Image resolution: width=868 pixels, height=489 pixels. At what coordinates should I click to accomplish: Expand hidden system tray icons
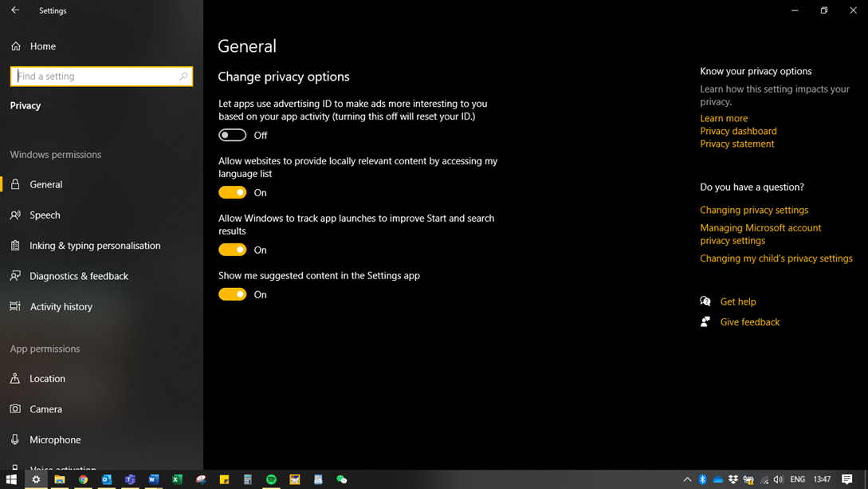point(687,479)
